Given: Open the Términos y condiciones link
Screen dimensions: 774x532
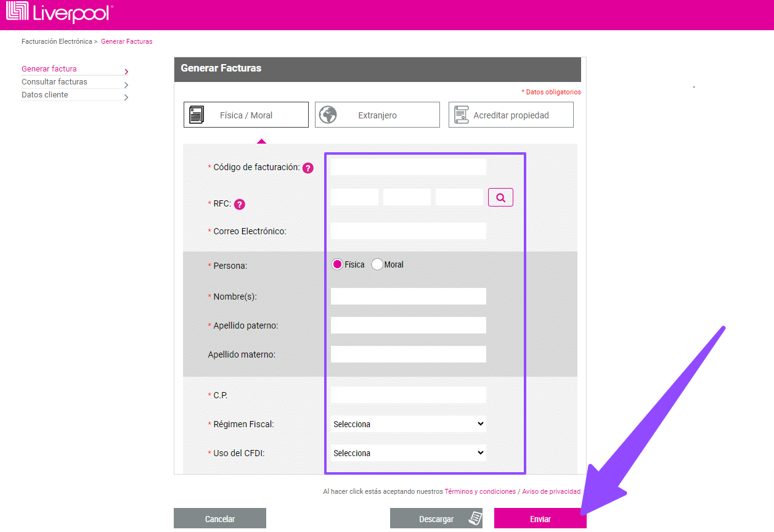Looking at the screenshot, I should 480,492.
